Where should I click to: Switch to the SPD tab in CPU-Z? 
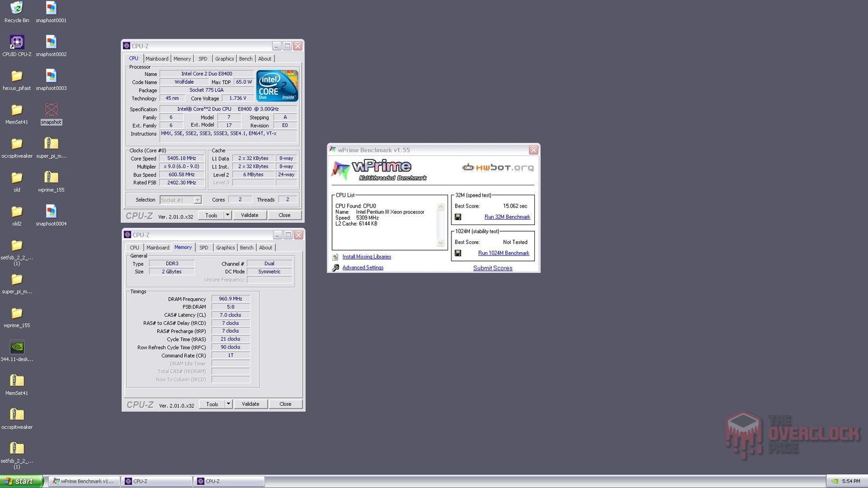tap(203, 58)
